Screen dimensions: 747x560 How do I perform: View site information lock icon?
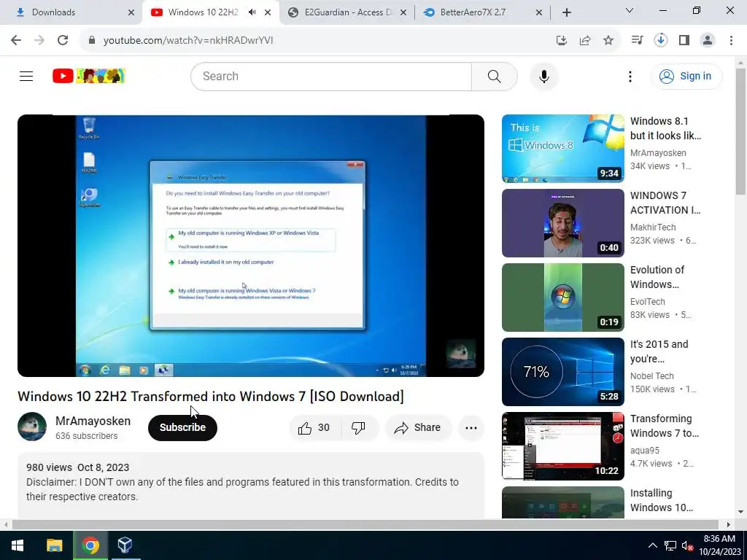click(x=92, y=41)
